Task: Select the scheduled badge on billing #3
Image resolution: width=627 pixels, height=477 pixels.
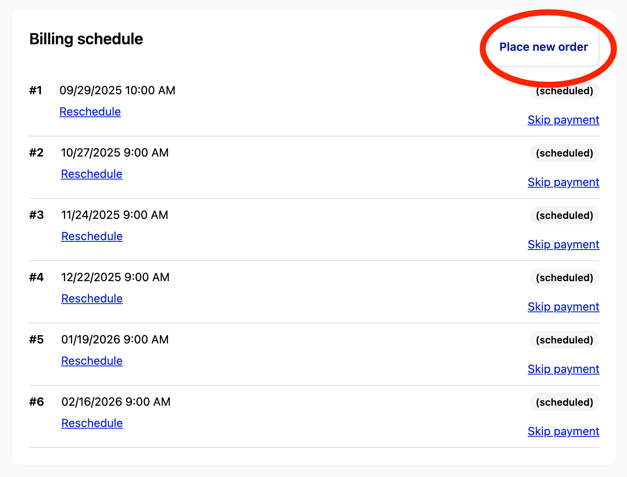Action: point(564,215)
